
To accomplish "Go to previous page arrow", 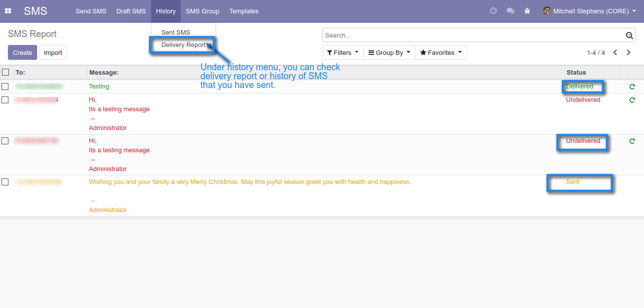I will pyautogui.click(x=615, y=52).
